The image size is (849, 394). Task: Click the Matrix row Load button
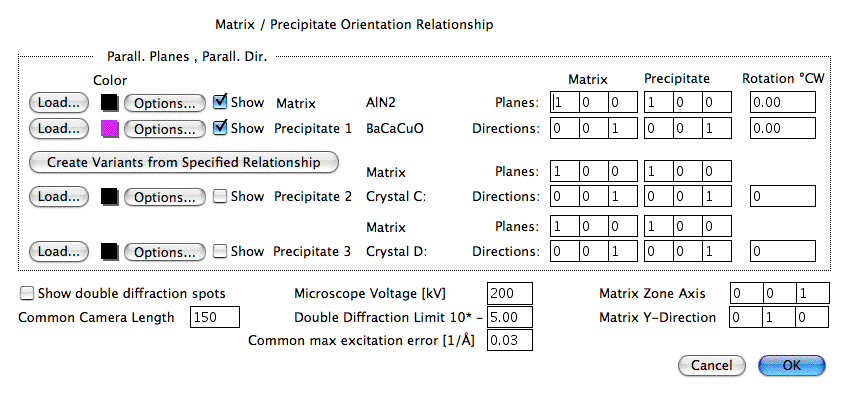58,103
